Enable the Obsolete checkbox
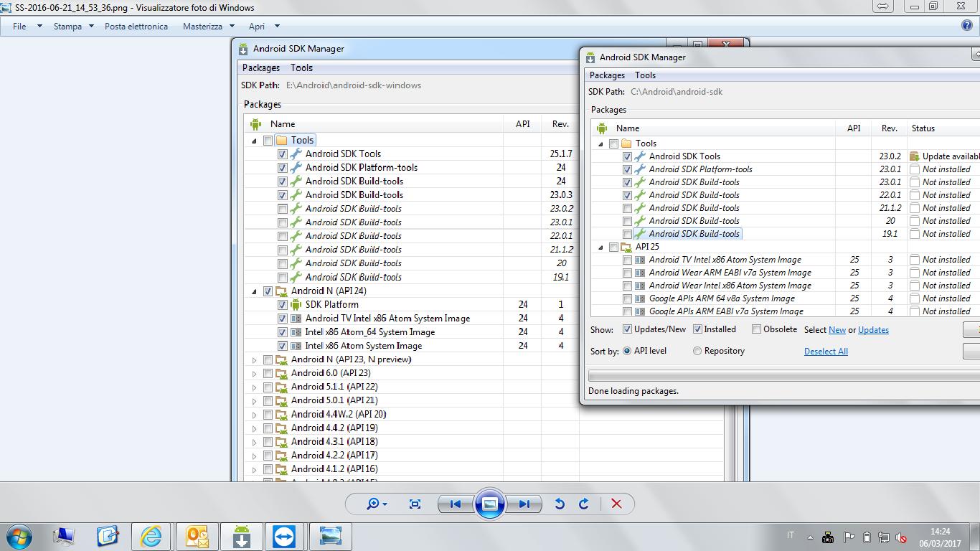The height and width of the screenshot is (551, 980). tap(756, 329)
